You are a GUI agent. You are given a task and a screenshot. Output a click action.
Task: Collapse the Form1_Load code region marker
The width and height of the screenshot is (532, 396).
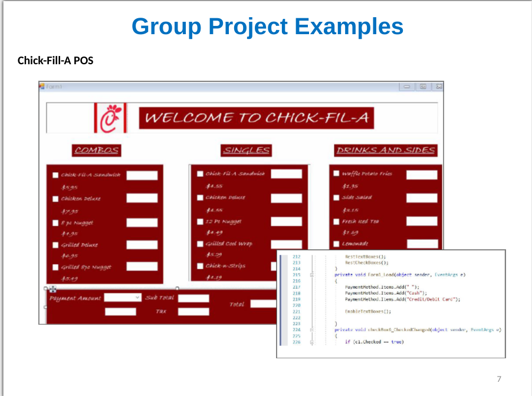313,275
